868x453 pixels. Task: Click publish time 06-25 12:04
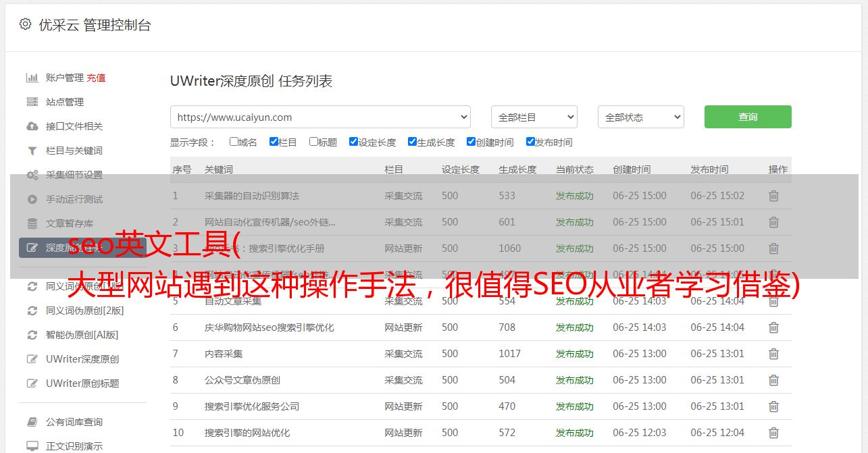click(x=717, y=433)
